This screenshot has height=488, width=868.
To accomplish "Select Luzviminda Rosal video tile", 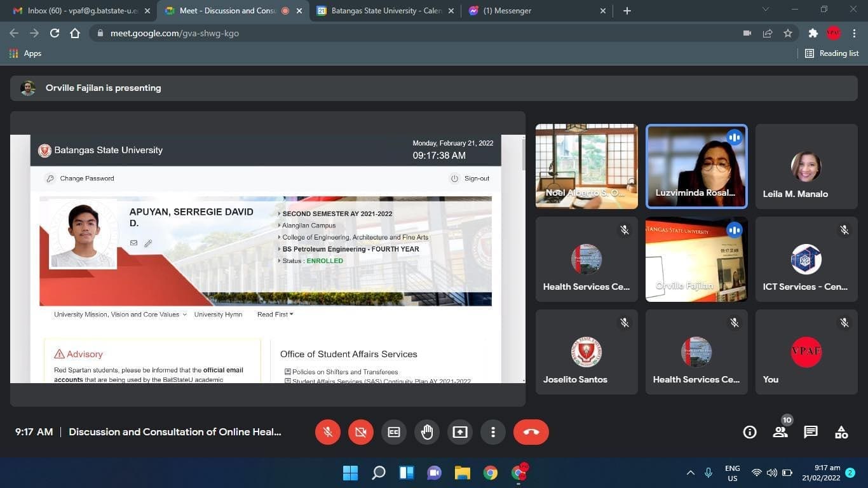I will 696,166.
